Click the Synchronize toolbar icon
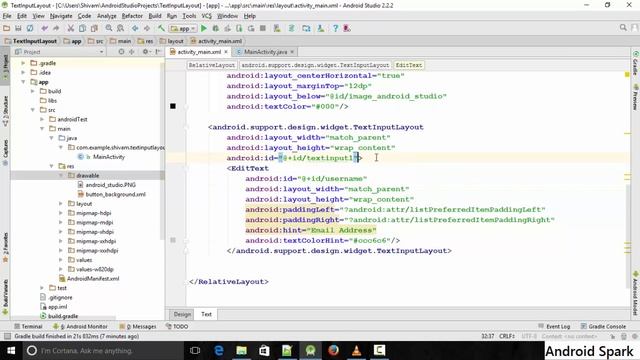Image resolution: width=640 pixels, height=360 pixels. click(x=30, y=28)
